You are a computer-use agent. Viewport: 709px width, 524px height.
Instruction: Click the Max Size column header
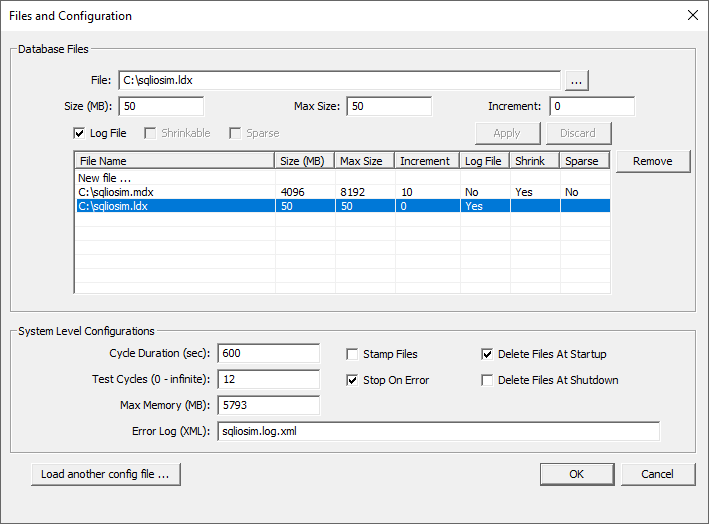tap(365, 161)
